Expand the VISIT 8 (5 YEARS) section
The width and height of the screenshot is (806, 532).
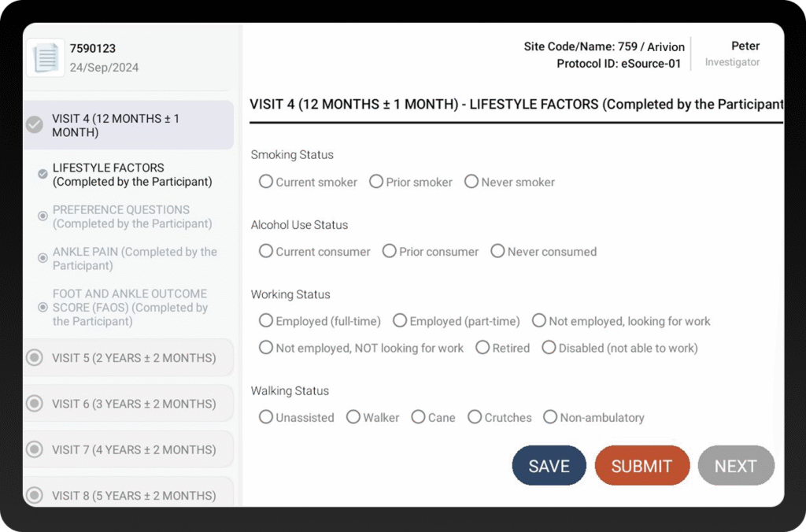(x=128, y=495)
